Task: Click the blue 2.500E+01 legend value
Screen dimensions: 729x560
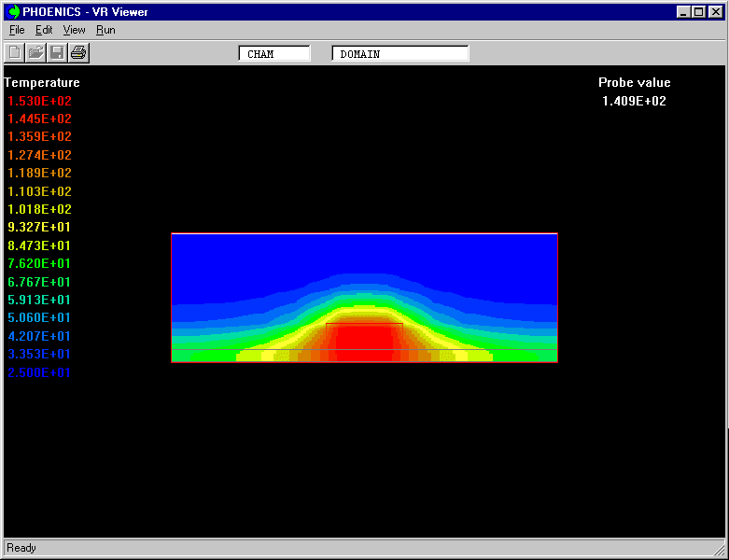Action: (x=39, y=372)
